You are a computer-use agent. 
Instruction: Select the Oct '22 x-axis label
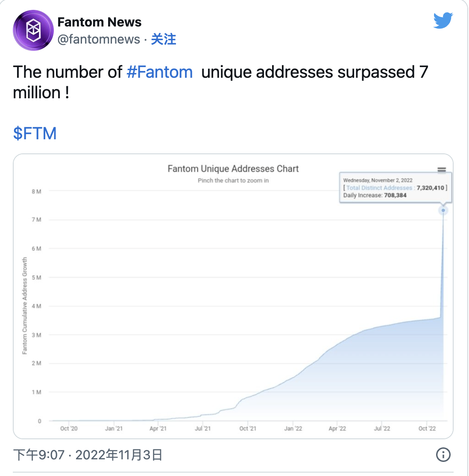[427, 429]
